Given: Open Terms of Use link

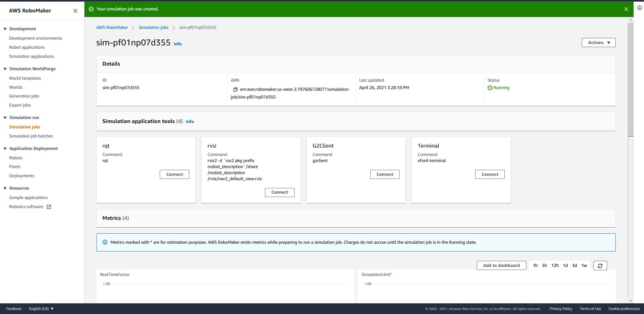Looking at the screenshot, I should [590, 309].
